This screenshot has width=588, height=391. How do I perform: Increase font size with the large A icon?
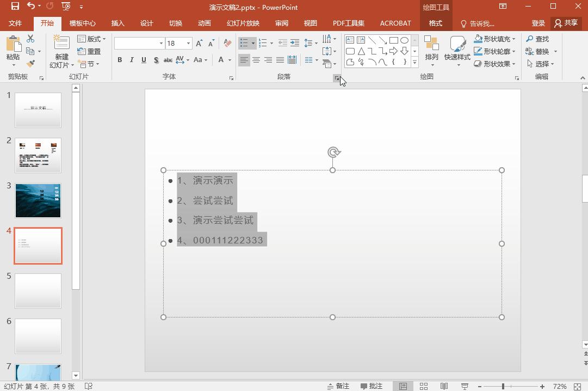[x=199, y=43]
